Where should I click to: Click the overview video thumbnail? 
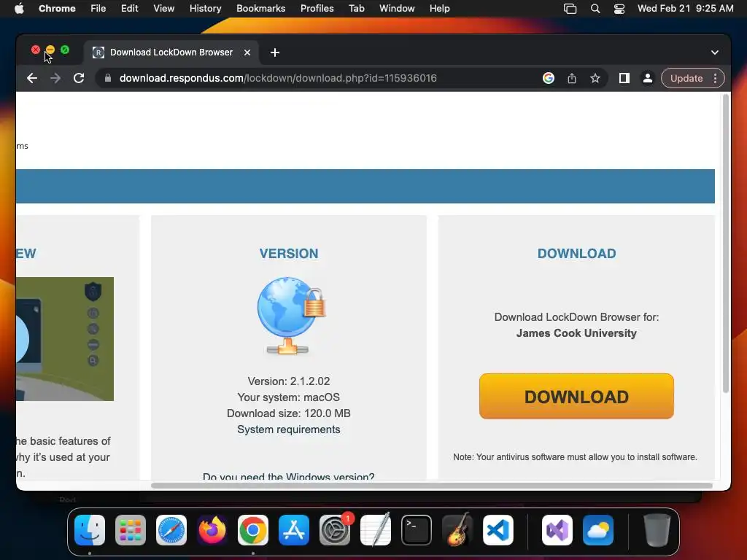(x=65, y=338)
